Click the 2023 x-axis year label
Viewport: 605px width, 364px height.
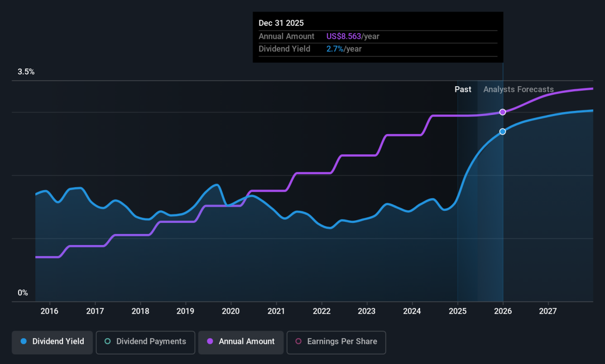click(x=367, y=310)
